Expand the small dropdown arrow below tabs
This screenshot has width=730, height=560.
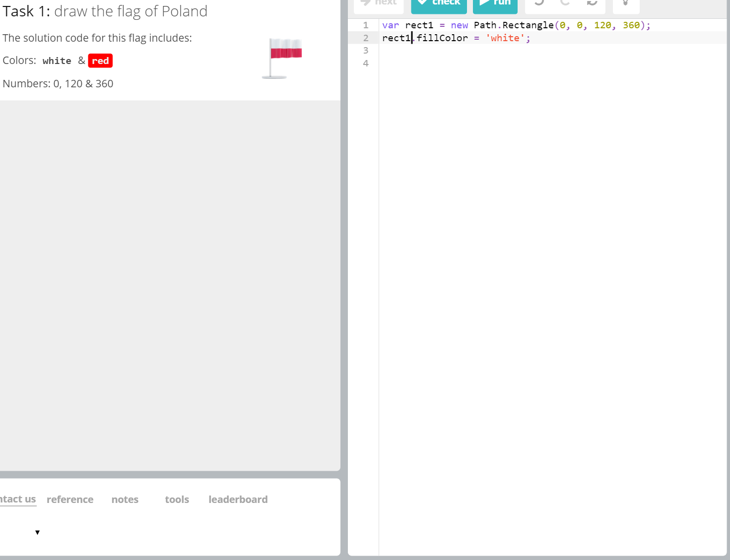point(37,532)
